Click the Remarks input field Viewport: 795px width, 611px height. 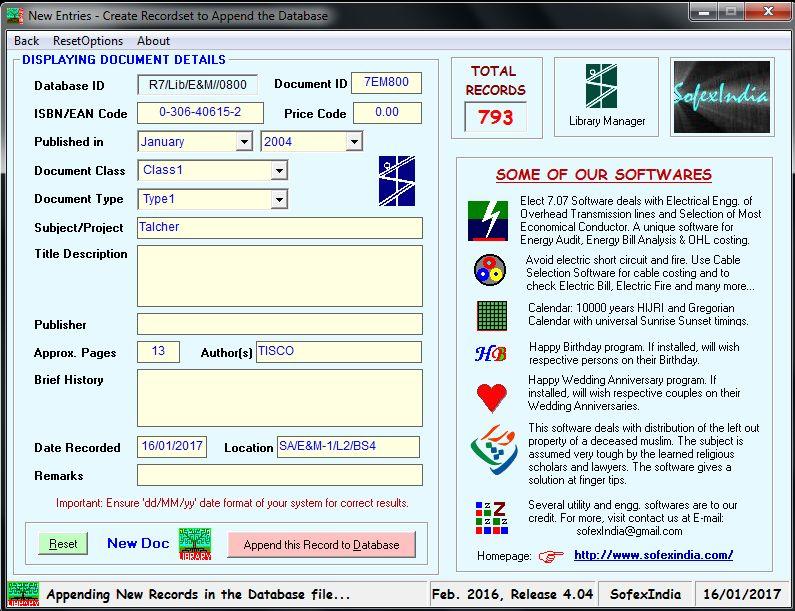coord(280,475)
